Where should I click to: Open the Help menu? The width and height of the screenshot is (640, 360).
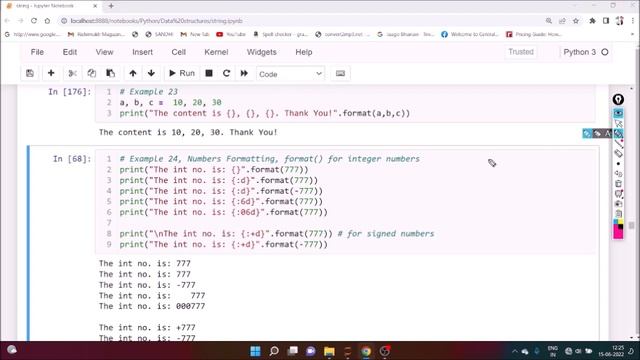pos(304,52)
